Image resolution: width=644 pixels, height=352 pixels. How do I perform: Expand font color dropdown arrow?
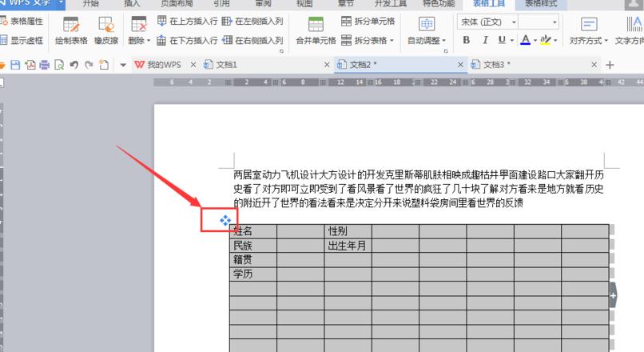535,40
